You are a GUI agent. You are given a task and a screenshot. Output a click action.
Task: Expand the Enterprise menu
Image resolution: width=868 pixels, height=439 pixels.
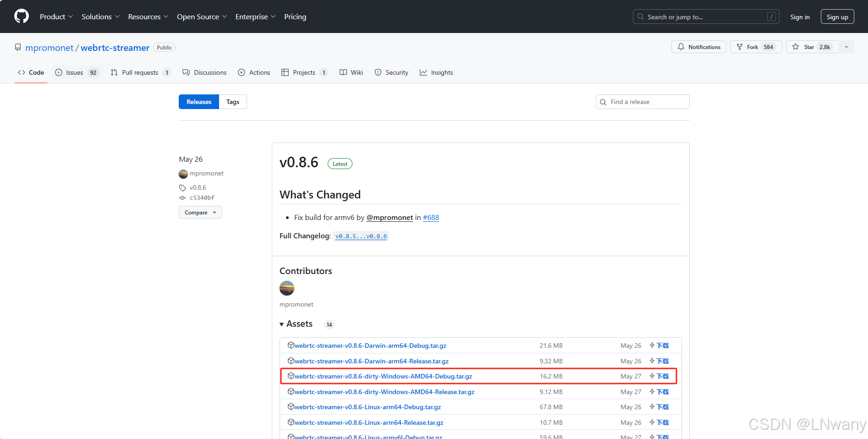click(256, 16)
